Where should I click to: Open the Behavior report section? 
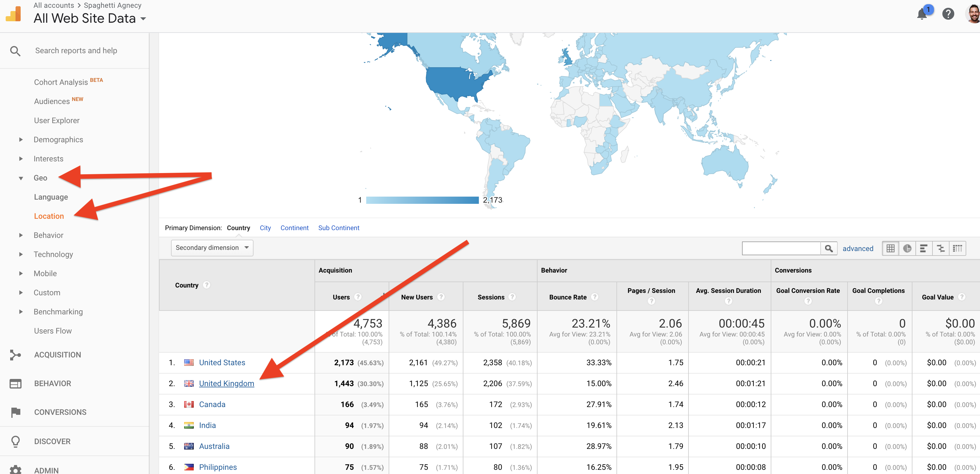[x=48, y=235]
